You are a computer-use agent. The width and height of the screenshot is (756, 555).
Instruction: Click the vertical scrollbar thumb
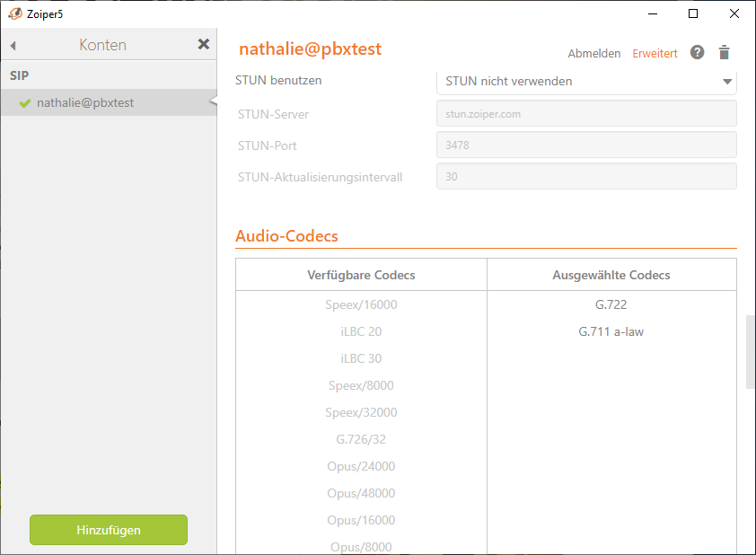point(751,352)
